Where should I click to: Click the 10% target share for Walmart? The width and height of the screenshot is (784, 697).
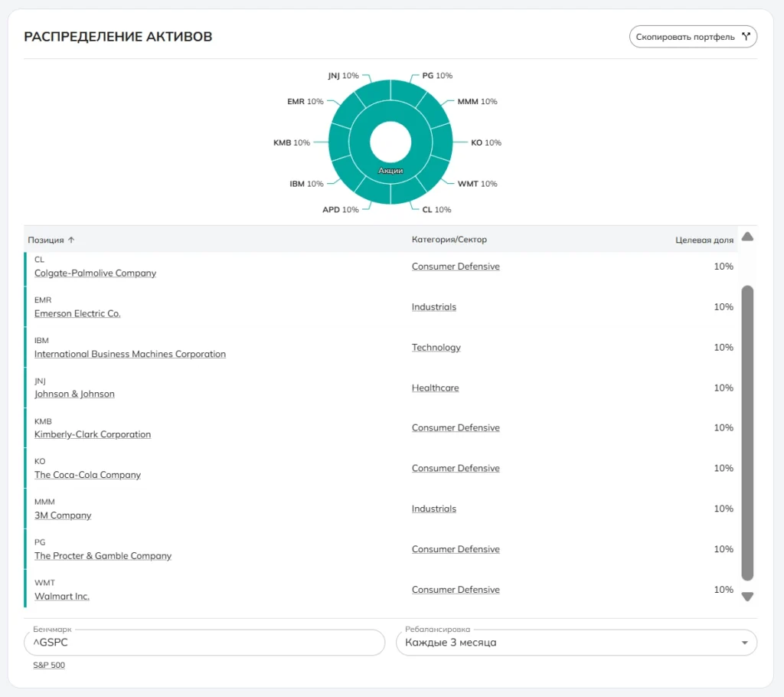click(724, 590)
